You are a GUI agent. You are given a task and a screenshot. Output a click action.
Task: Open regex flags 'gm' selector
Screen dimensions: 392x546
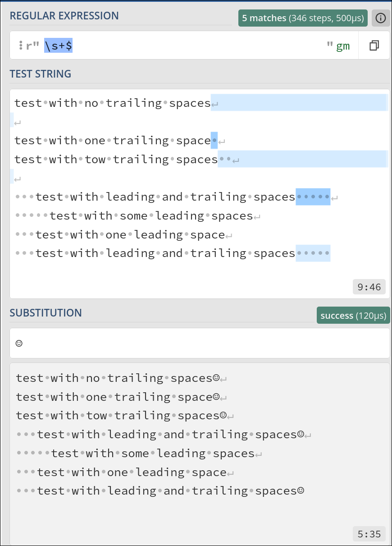tap(343, 46)
